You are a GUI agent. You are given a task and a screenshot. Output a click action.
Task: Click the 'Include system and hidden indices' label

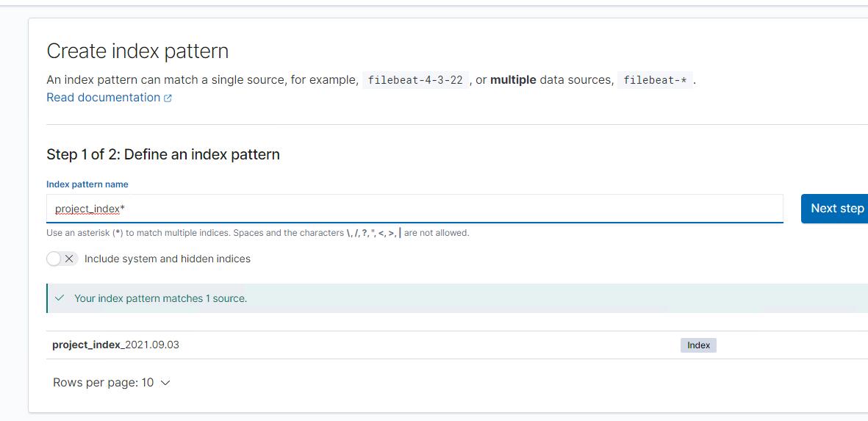click(168, 259)
